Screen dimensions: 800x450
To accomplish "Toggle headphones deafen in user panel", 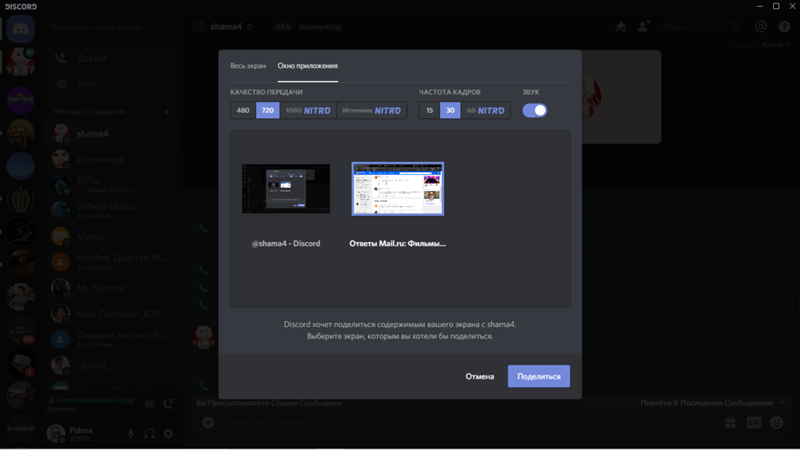I will [x=149, y=434].
